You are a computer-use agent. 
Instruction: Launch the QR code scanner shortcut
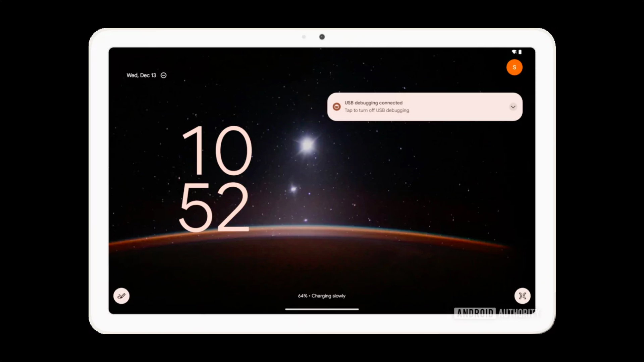pos(522,296)
